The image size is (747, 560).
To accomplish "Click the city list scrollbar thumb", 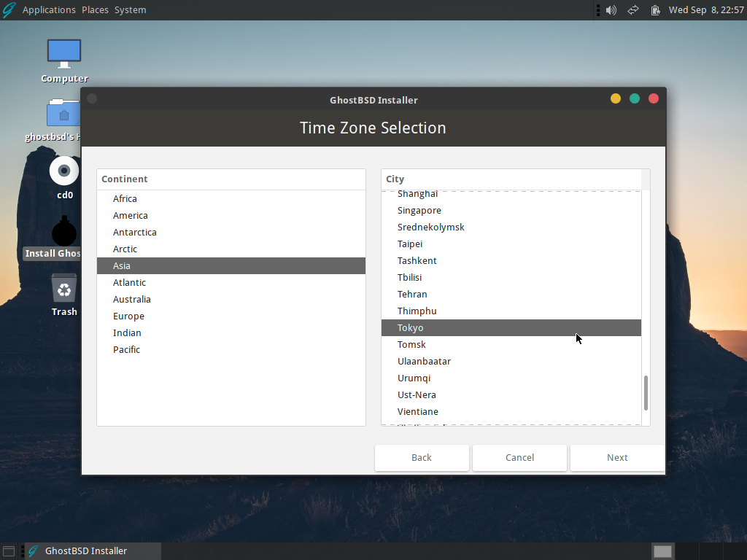I will (646, 393).
